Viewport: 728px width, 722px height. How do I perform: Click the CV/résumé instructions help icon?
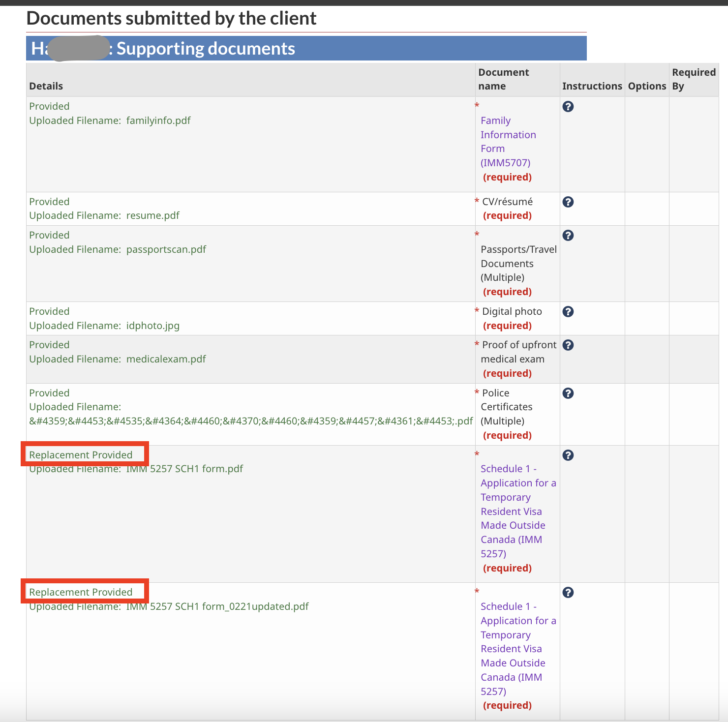pos(568,202)
